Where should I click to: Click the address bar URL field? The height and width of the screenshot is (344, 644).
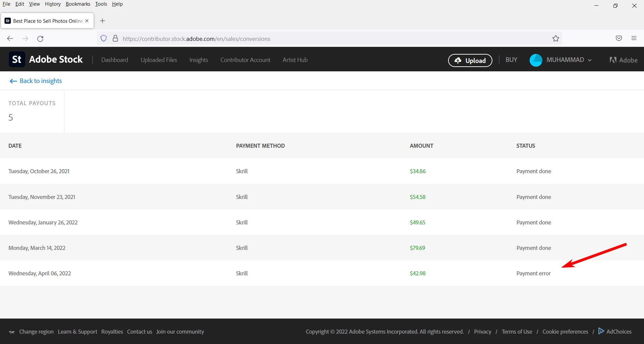[329, 39]
